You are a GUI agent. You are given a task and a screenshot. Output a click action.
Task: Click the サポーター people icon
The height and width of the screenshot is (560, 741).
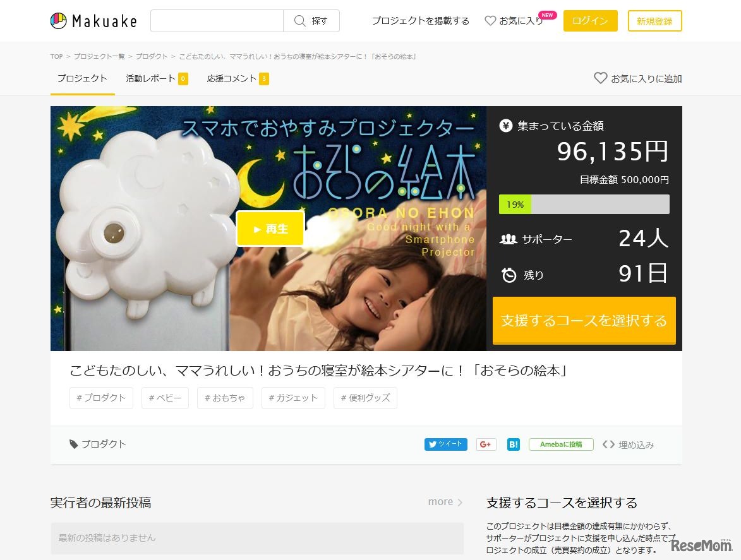[x=509, y=239]
